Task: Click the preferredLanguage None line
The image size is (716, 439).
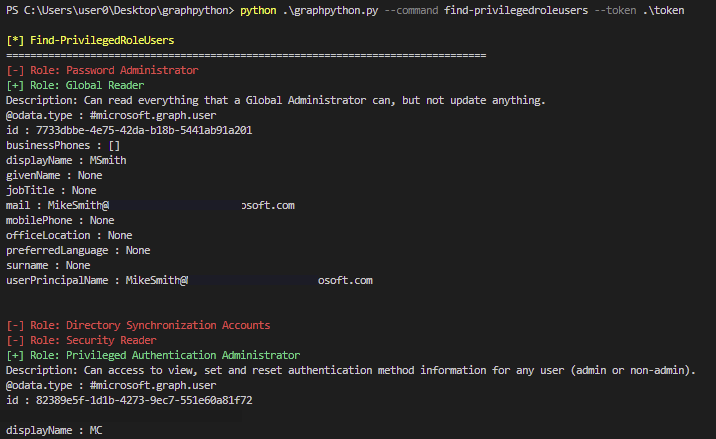Action: pos(78,250)
